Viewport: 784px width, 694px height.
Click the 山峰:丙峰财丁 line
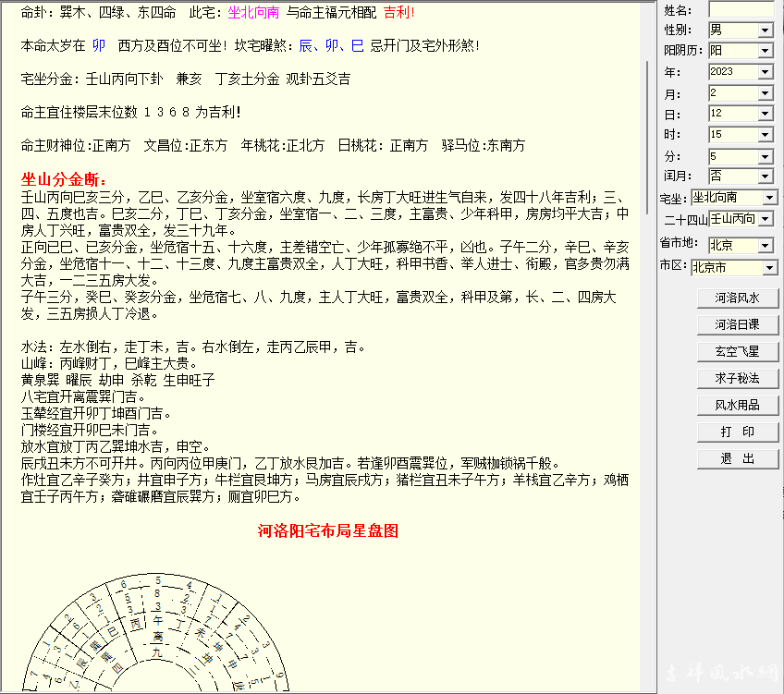click(109, 364)
